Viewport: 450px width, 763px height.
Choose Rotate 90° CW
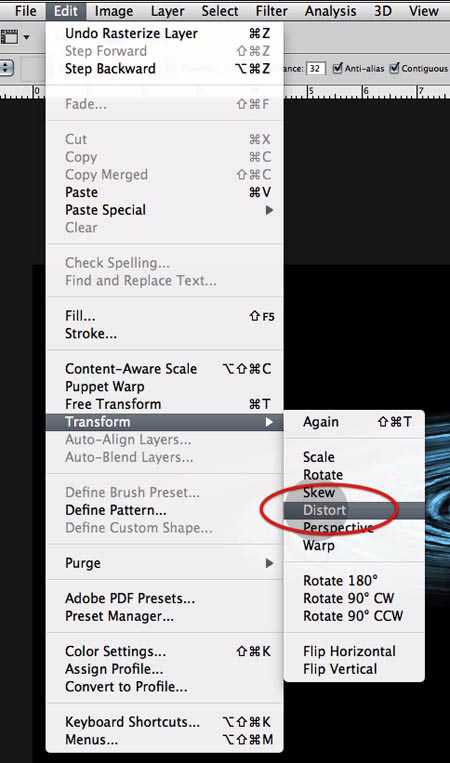(x=354, y=598)
